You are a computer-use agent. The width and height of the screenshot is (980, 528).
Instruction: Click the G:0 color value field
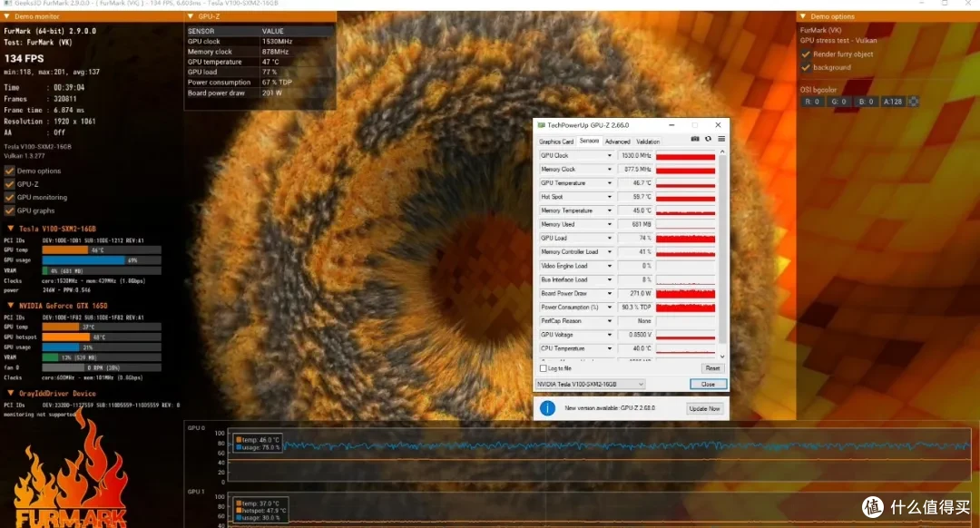tap(838, 102)
